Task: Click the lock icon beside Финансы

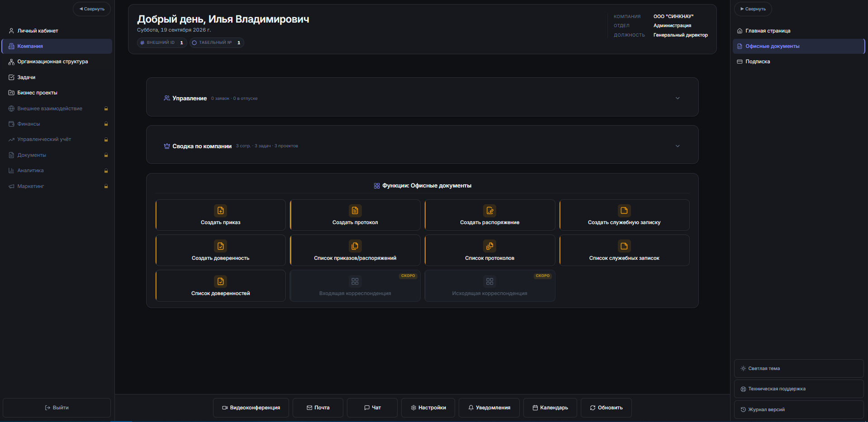Action: [106, 124]
